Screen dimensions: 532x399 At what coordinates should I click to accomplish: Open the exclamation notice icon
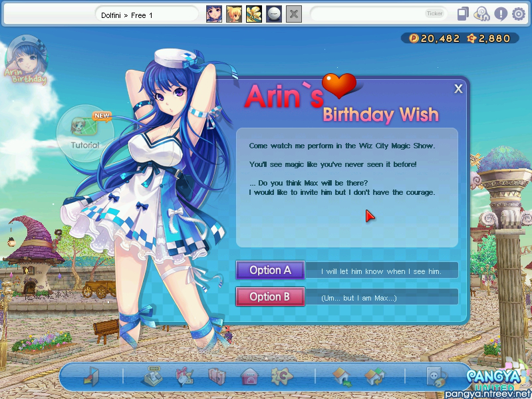[x=501, y=14]
